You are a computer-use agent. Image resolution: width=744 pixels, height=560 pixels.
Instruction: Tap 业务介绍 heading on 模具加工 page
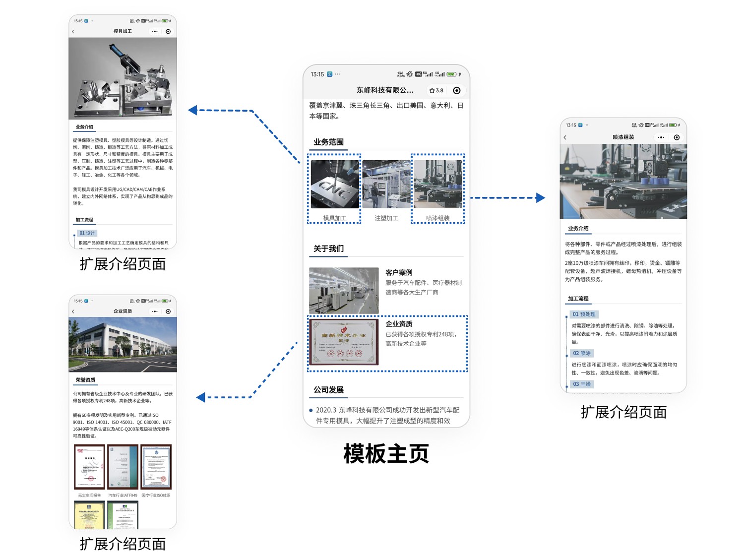(84, 127)
